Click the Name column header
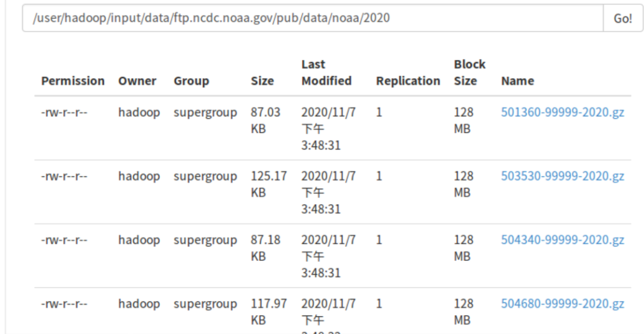644x334 pixels. [517, 81]
